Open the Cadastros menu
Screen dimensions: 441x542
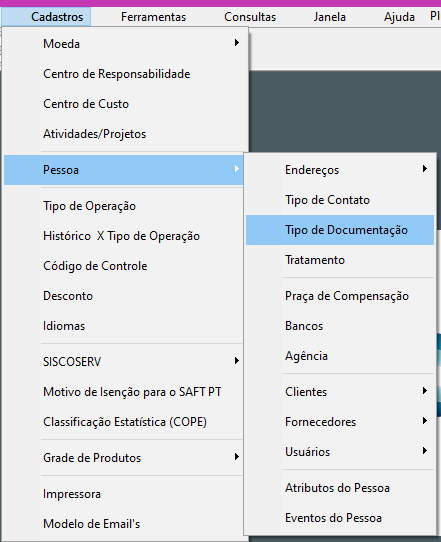[x=46, y=17]
